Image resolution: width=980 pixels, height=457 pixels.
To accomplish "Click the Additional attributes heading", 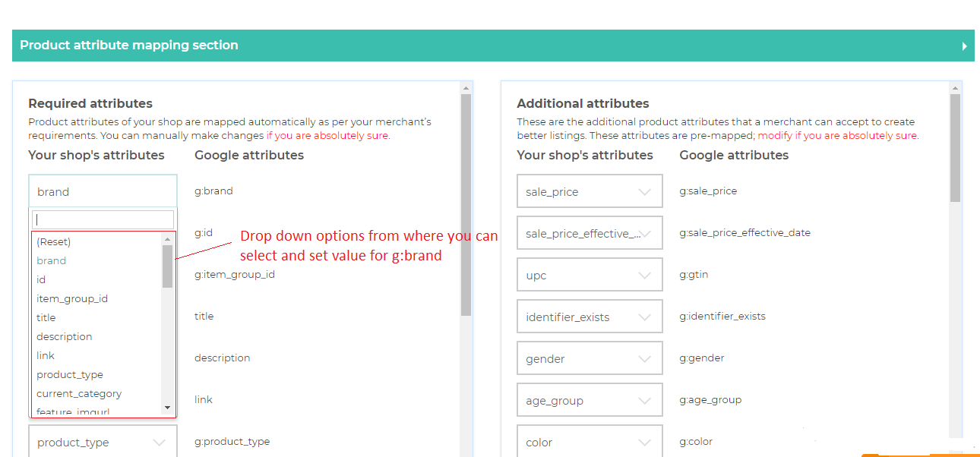I will pos(583,103).
